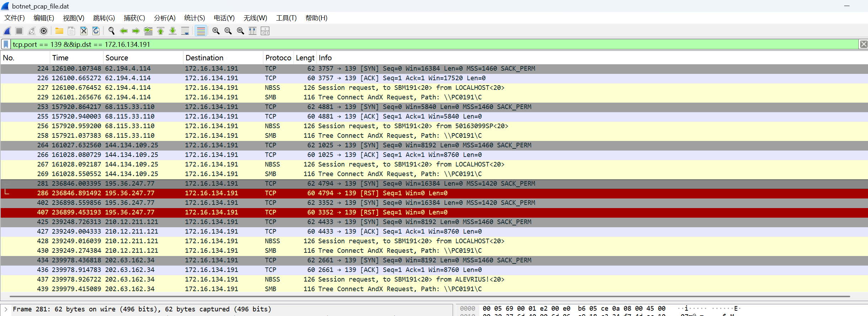The image size is (868, 316).
Task: Select red RST packet 286
Action: [434, 193]
